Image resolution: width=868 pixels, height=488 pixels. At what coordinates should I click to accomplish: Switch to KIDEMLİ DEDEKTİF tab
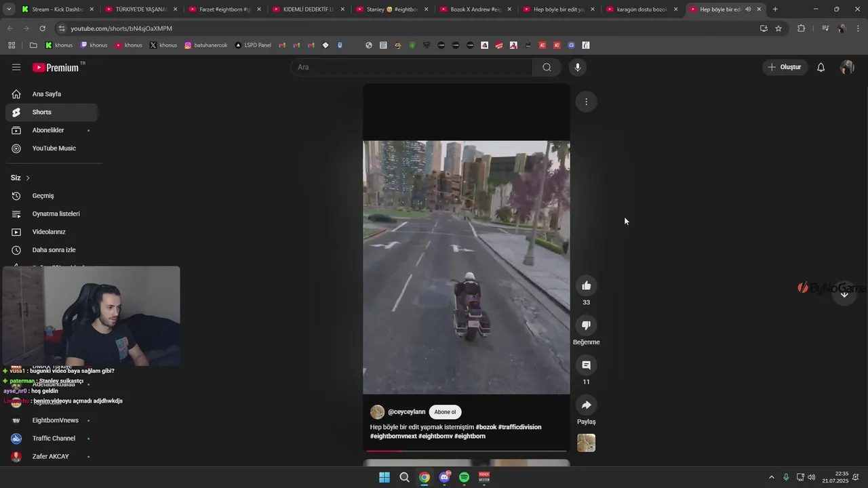[x=309, y=9]
